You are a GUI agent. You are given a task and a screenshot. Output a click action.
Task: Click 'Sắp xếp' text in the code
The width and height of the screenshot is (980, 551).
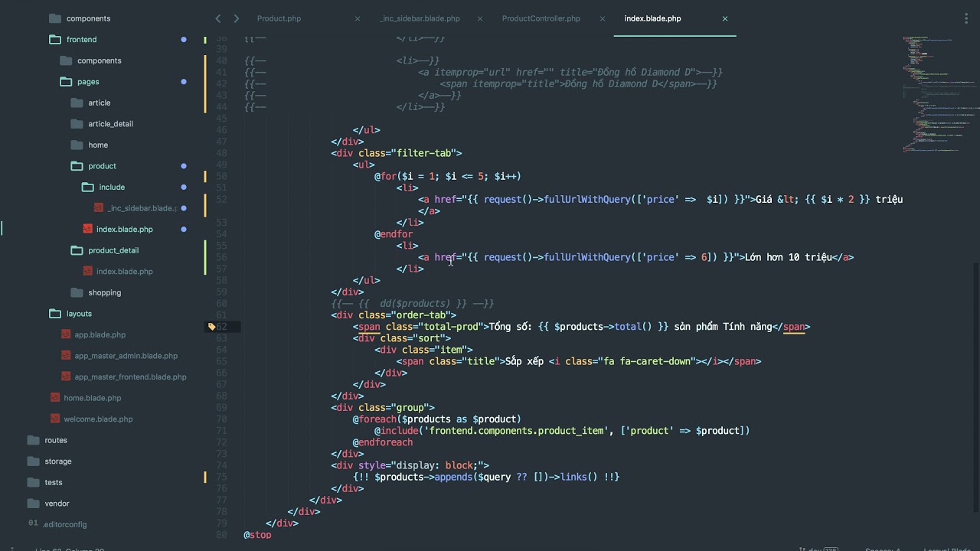point(524,361)
